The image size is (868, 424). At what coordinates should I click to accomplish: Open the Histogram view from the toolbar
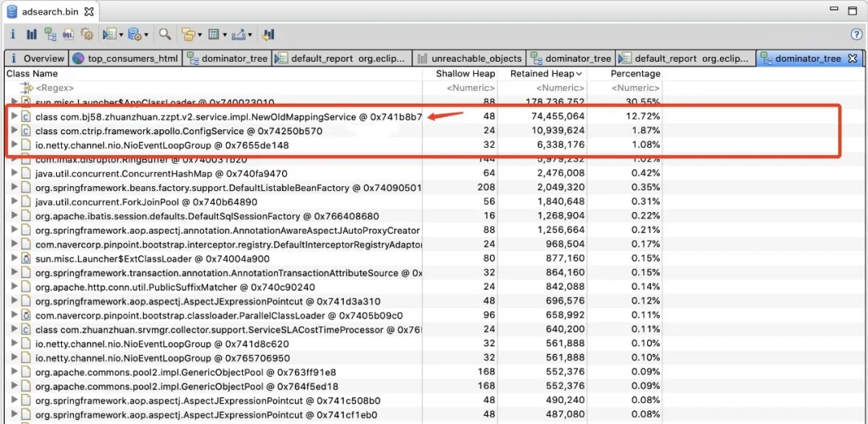pyautogui.click(x=31, y=35)
